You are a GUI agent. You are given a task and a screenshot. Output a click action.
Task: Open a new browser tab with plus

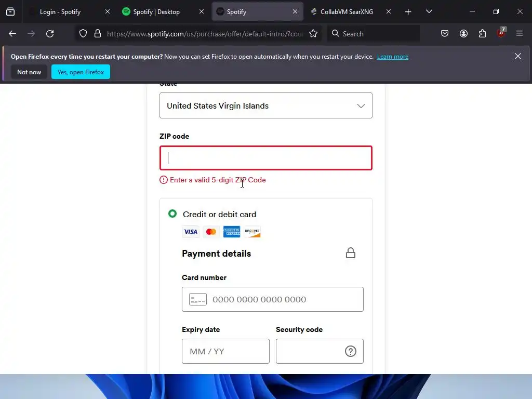coord(408,12)
